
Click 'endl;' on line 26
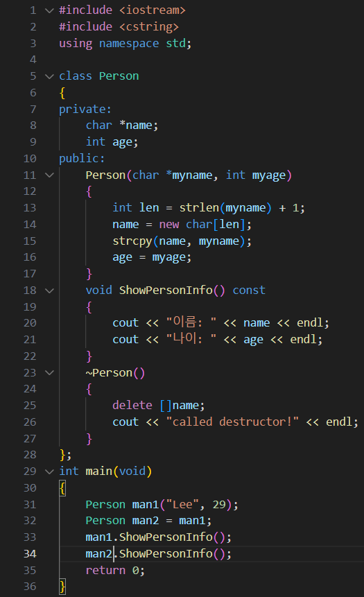[x=342, y=422]
